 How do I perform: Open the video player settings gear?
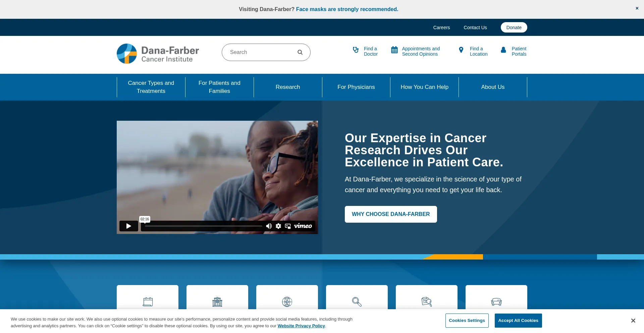278,226
